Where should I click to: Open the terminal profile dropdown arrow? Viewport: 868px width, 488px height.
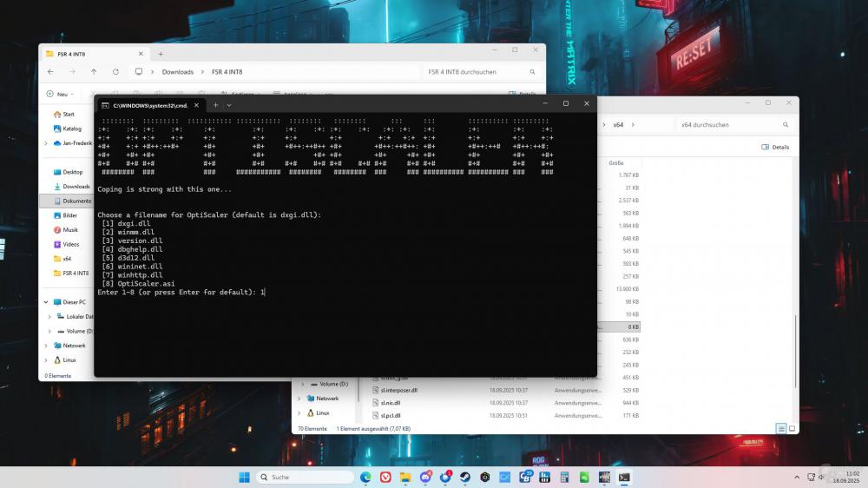pyautogui.click(x=229, y=104)
